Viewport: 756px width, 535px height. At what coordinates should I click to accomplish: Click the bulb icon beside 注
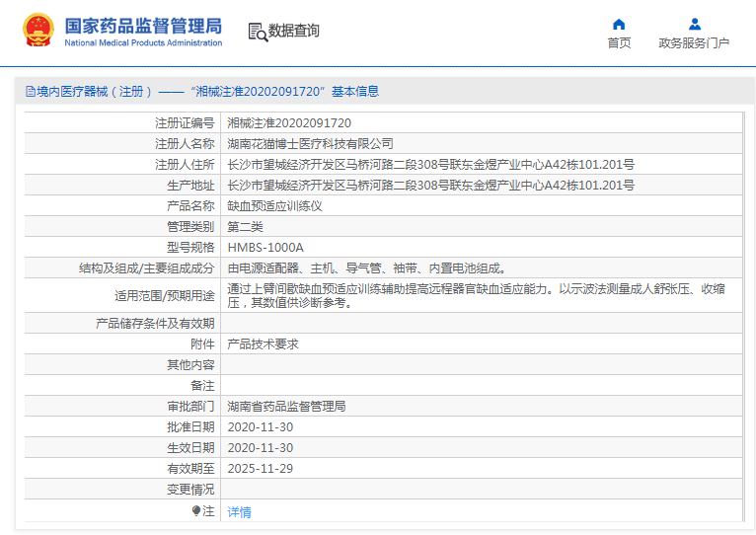pyautogui.click(x=195, y=510)
